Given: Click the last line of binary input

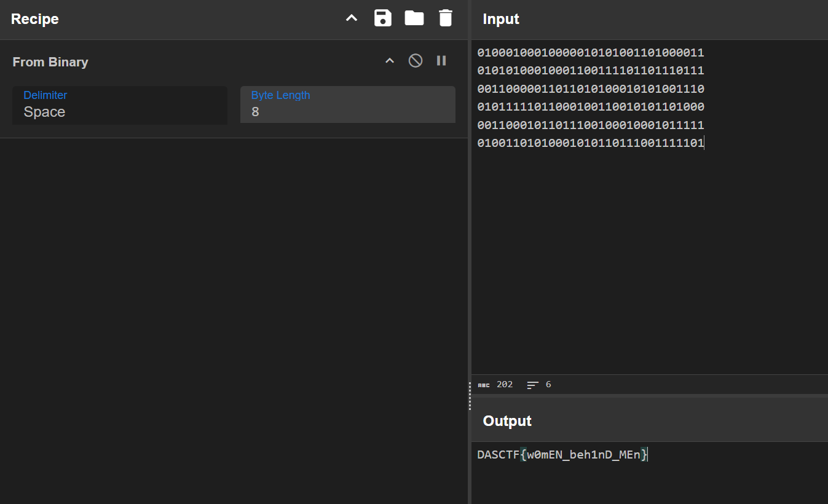Looking at the screenshot, I should click(590, 143).
